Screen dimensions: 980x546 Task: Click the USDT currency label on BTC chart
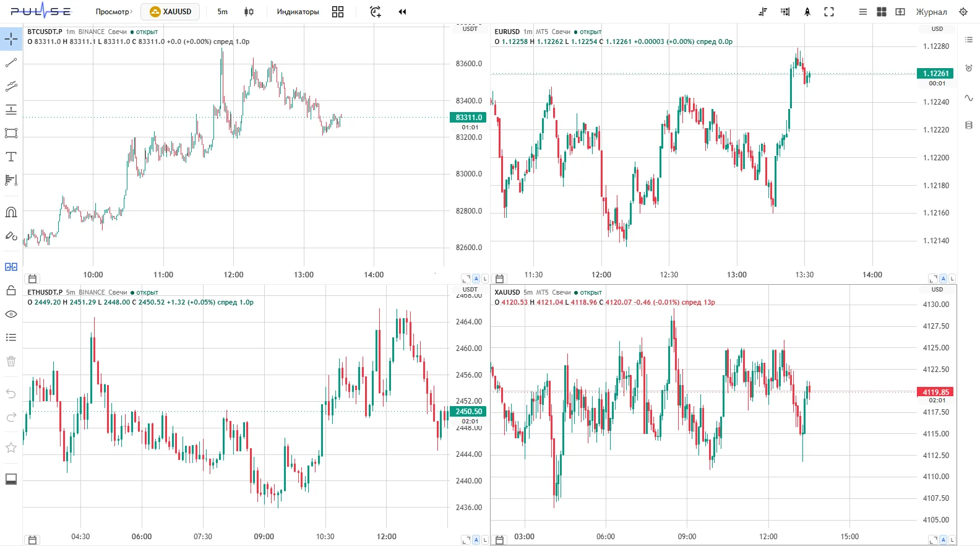pos(470,29)
